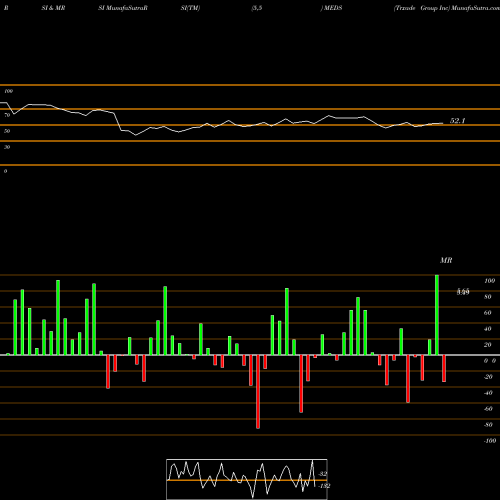Click the 'SI MunafaSutraR' header text
The width and height of the screenshot is (500, 500).
123,8
